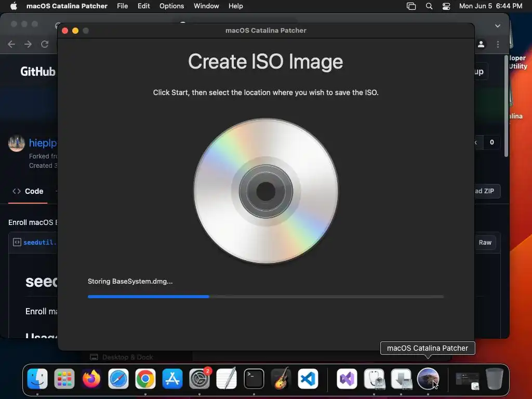Select the Code tab on GitHub

pyautogui.click(x=28, y=191)
